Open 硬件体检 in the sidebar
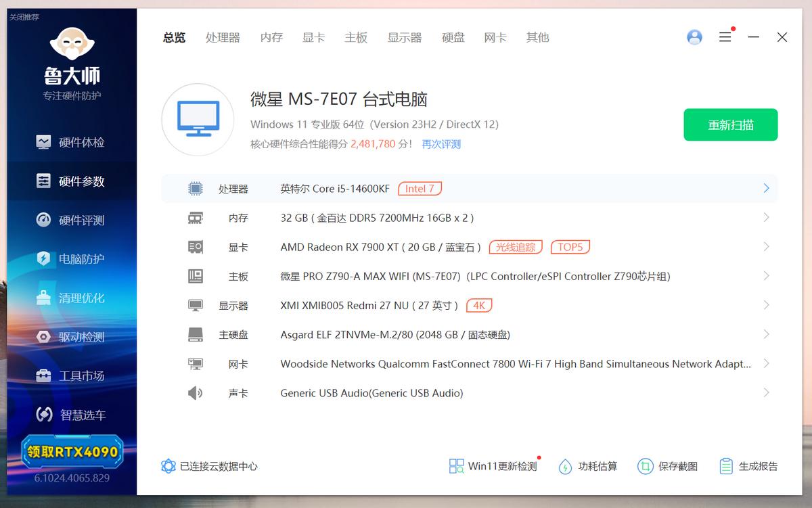 (71, 142)
